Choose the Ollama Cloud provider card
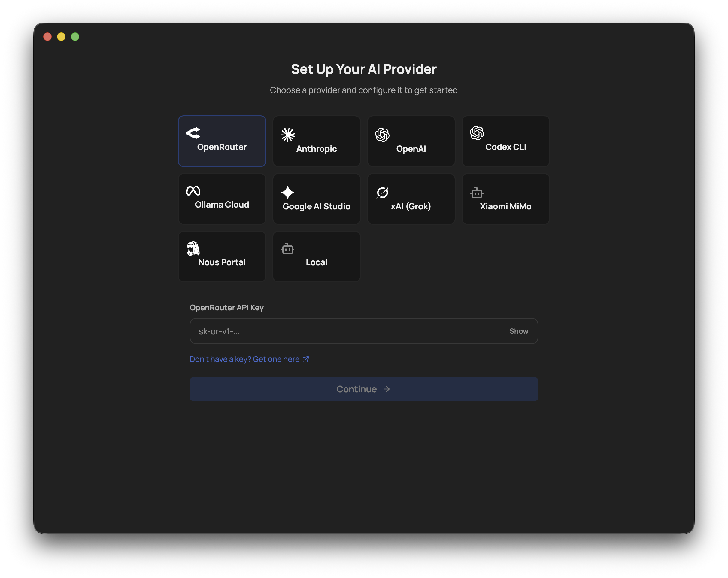The image size is (728, 578). (222, 199)
